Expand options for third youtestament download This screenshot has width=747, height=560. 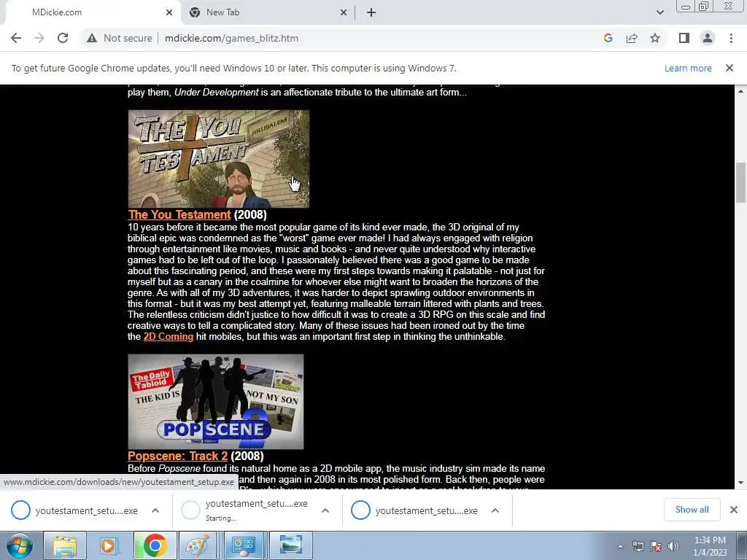point(495,510)
